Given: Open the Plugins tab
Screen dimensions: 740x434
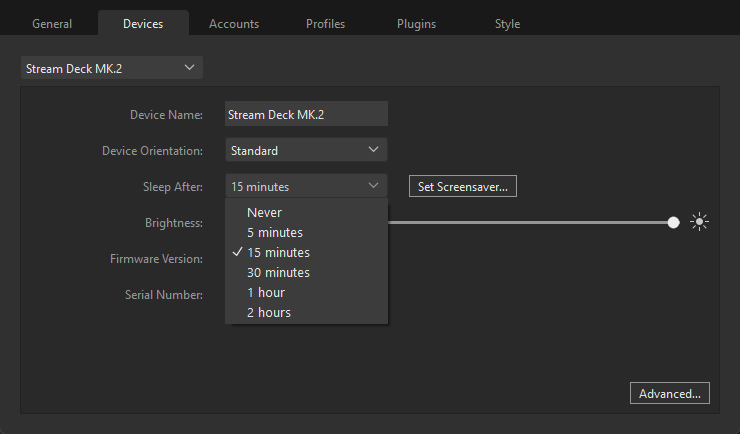Looking at the screenshot, I should point(416,24).
